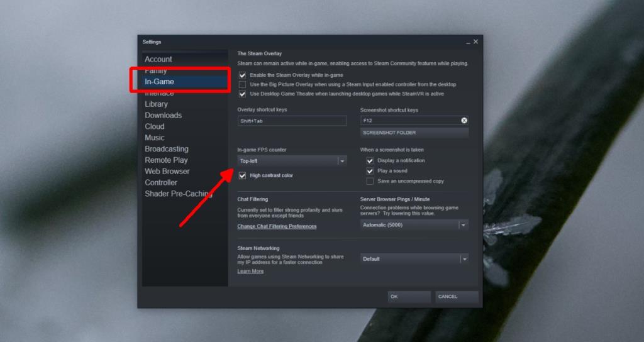Minimize the Settings window
The image size is (644, 342).
click(468, 42)
